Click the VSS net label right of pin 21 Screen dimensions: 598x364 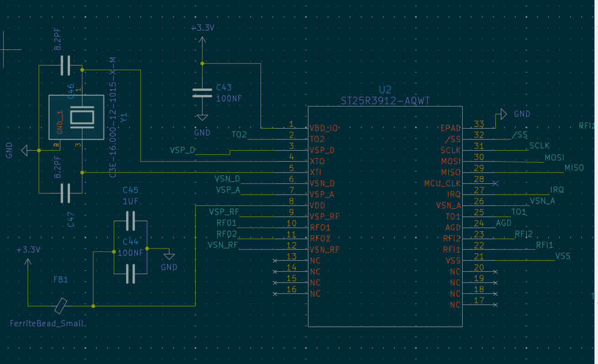tap(563, 256)
